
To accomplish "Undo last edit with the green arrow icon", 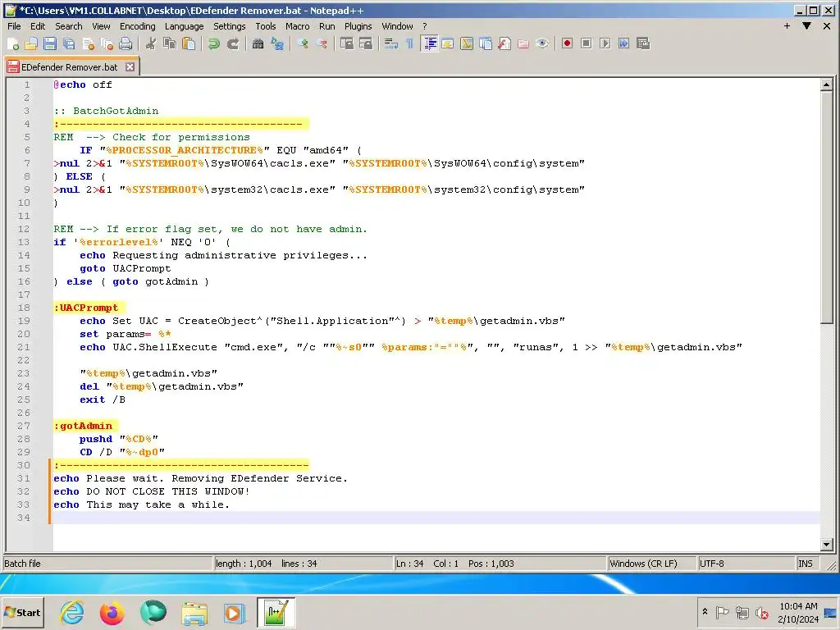I will tap(214, 44).
